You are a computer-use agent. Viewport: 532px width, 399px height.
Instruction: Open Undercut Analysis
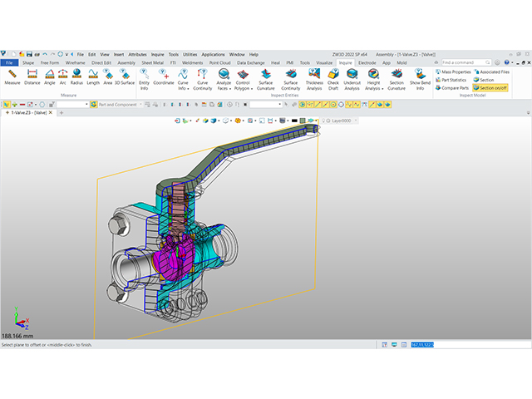click(x=352, y=80)
